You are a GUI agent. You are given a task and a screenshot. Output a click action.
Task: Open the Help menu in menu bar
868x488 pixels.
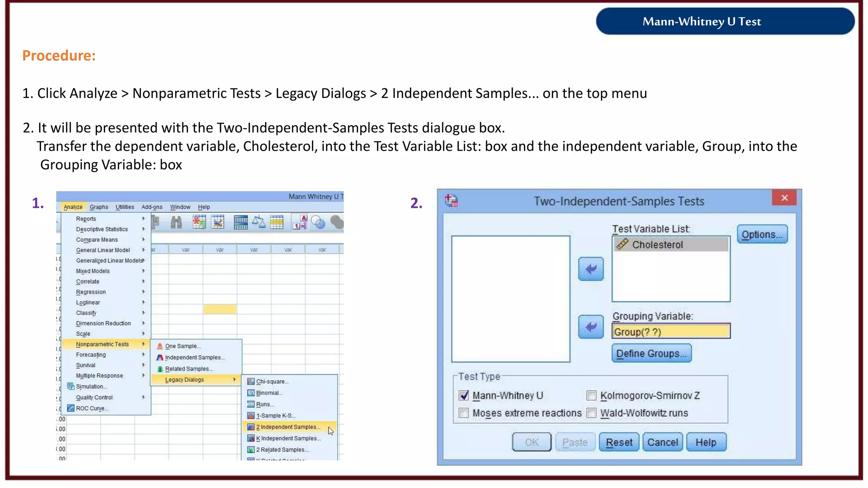[x=204, y=207]
